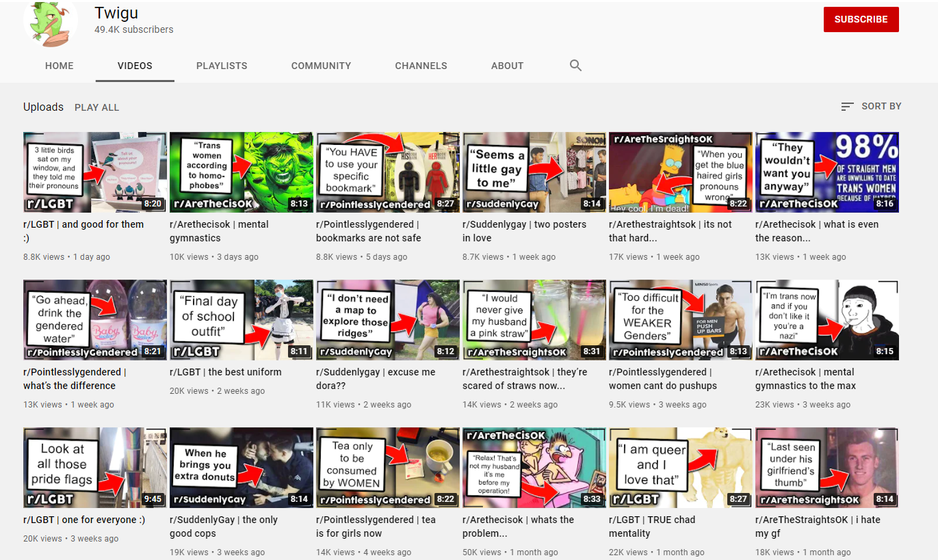Open video 'r/LGBT | and good for them :)'
The image size is (938, 560).
[84, 231]
